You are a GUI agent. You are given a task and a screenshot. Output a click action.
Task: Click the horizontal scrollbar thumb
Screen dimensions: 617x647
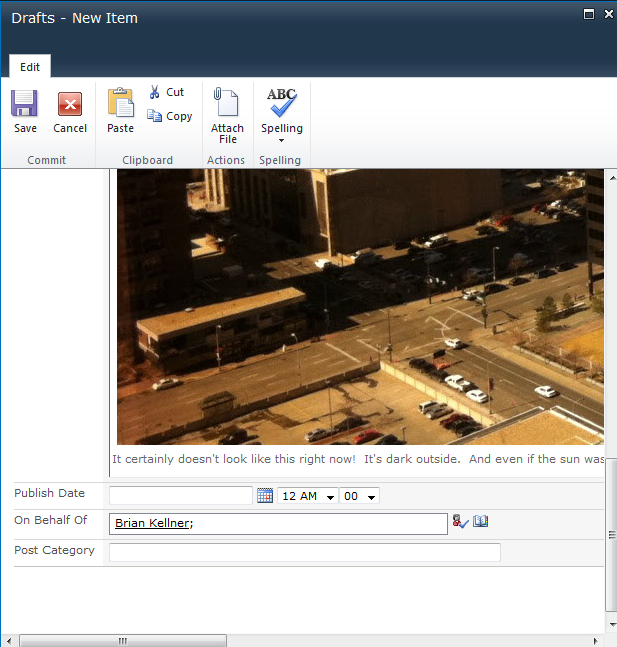[x=122, y=640]
